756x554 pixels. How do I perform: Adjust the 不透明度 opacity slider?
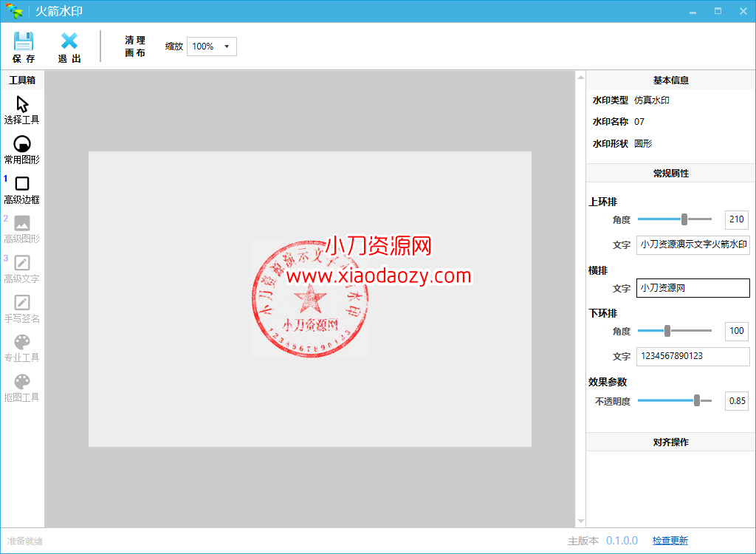click(x=697, y=400)
